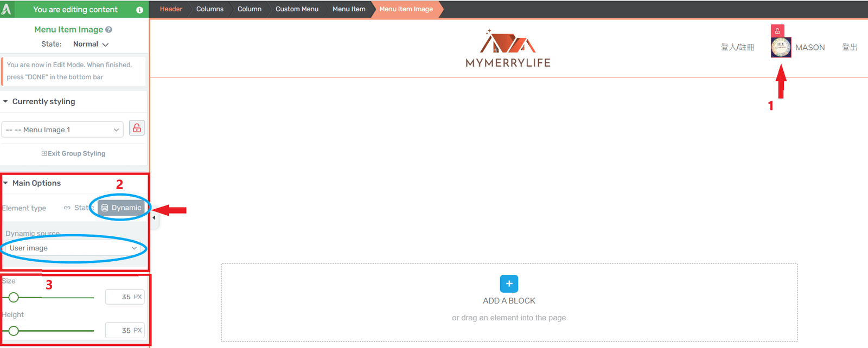
Task: Click the 'or drag an element into the page' text
Action: pyautogui.click(x=509, y=318)
